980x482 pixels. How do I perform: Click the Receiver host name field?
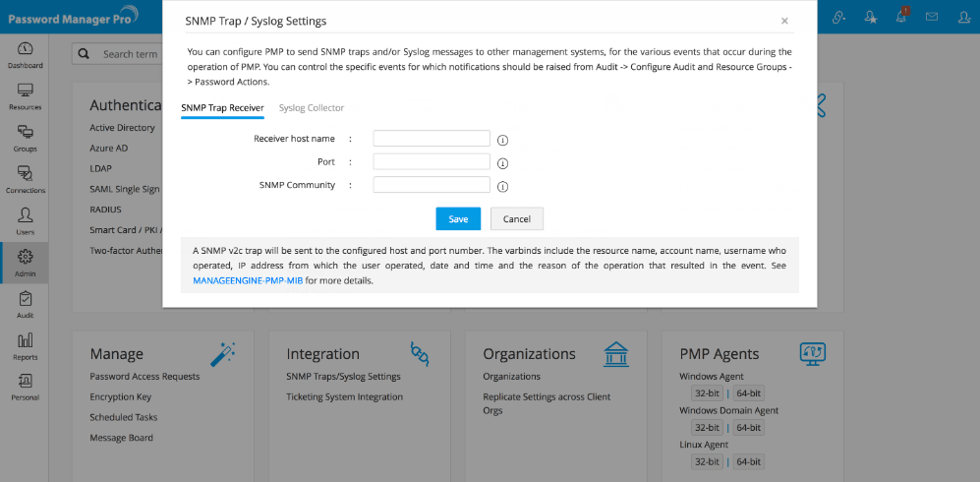(x=432, y=139)
